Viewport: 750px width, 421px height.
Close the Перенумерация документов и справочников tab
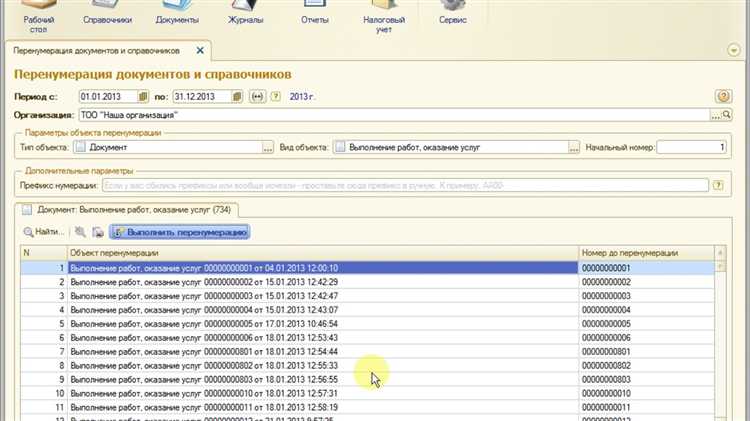(x=200, y=49)
